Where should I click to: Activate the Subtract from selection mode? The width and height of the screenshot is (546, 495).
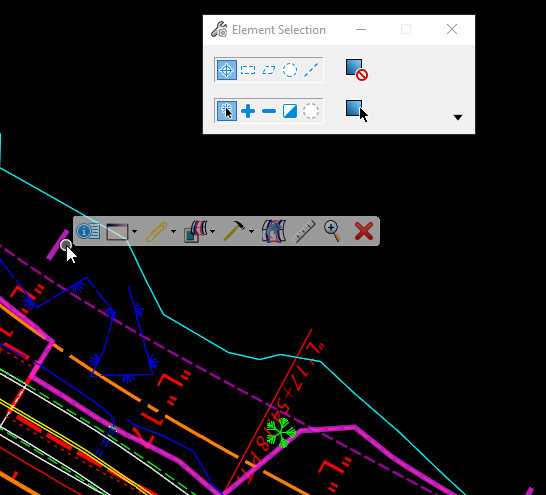(269, 111)
